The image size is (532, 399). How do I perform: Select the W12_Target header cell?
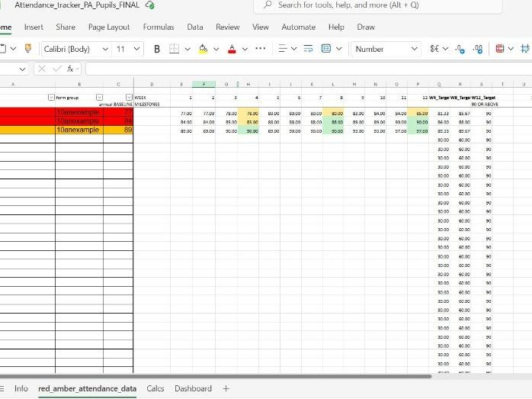point(483,98)
